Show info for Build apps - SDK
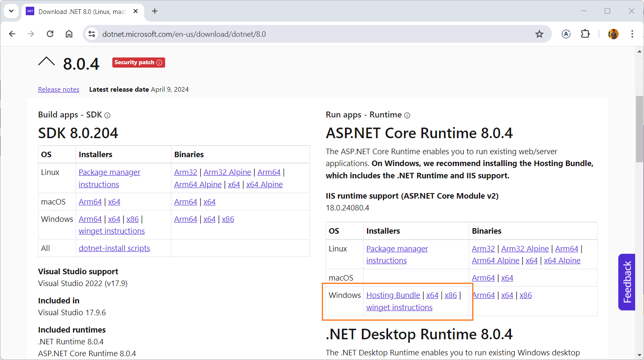This screenshot has width=644, height=360. click(107, 115)
